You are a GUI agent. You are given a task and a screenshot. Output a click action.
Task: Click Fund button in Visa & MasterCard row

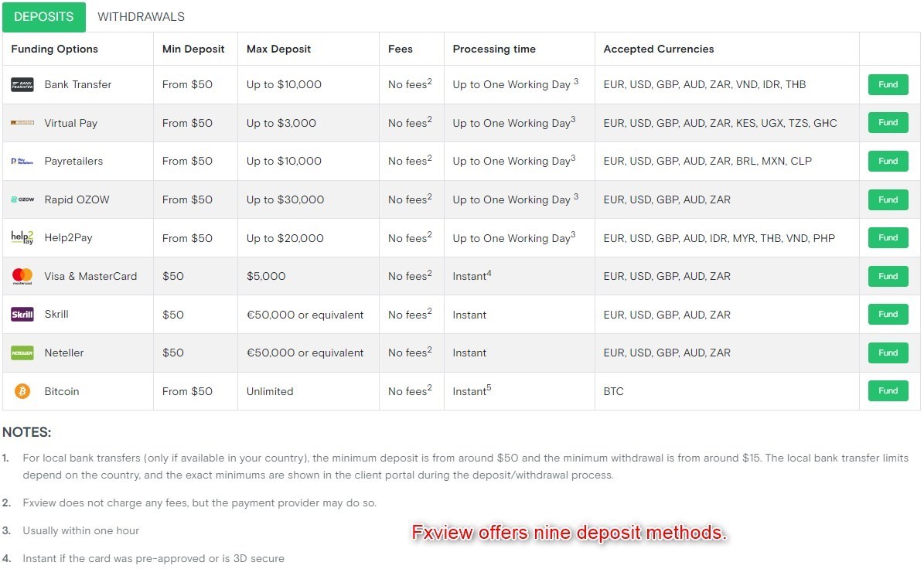888,276
